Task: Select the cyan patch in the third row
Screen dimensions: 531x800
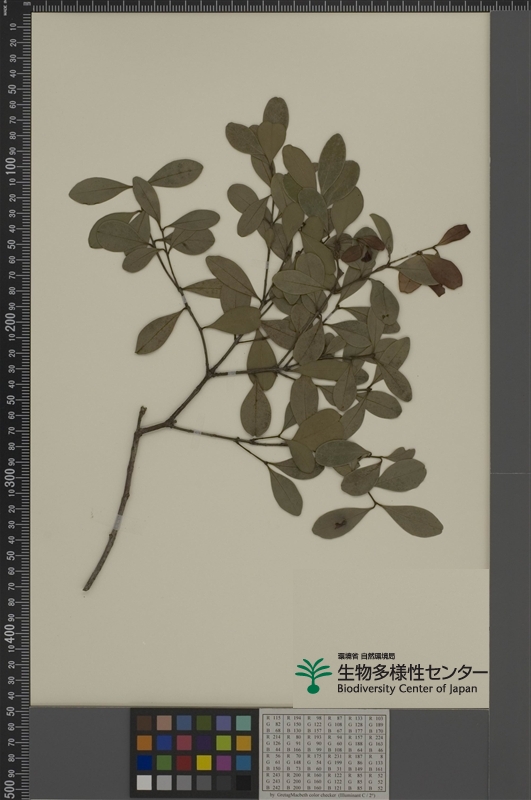Action: pyautogui.click(x=243, y=762)
